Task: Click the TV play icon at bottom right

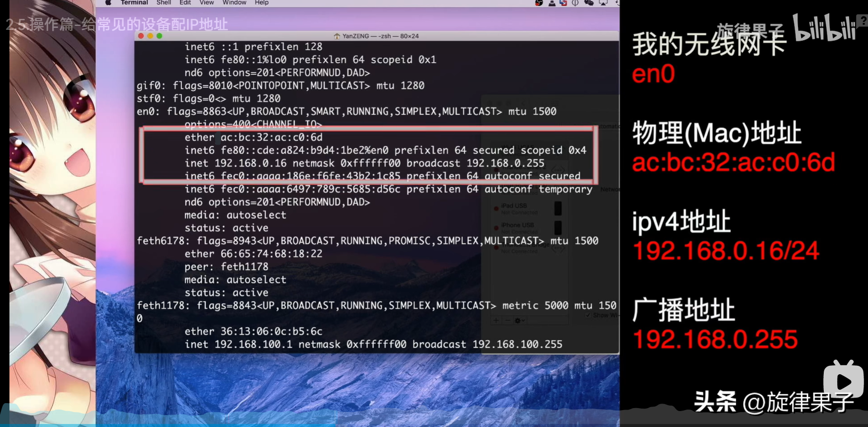Action: tap(843, 381)
